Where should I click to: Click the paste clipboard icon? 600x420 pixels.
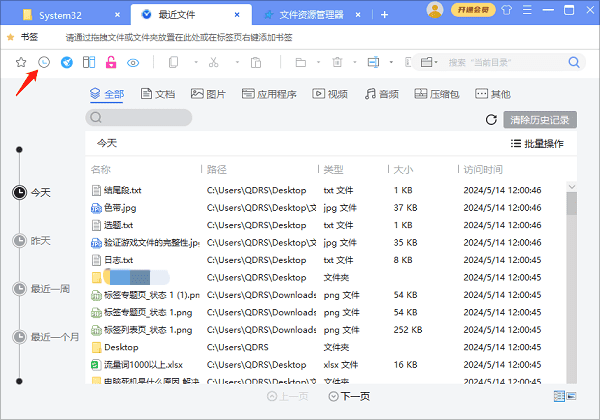(x=256, y=62)
